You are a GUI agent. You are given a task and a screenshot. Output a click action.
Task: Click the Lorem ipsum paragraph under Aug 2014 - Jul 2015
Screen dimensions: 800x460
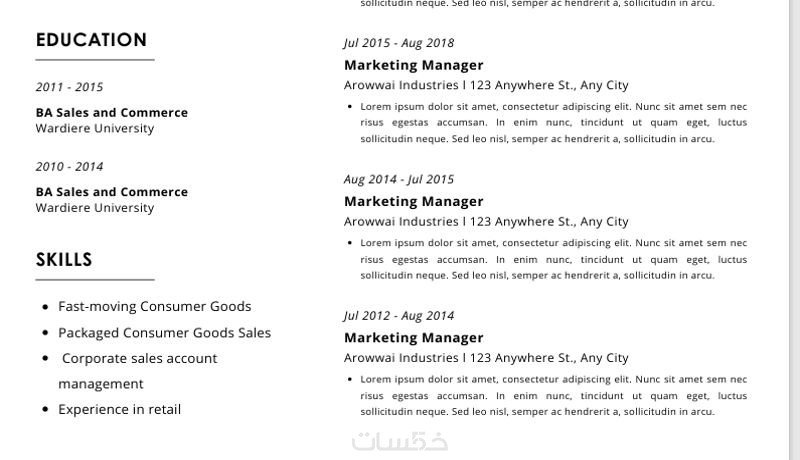(553, 259)
